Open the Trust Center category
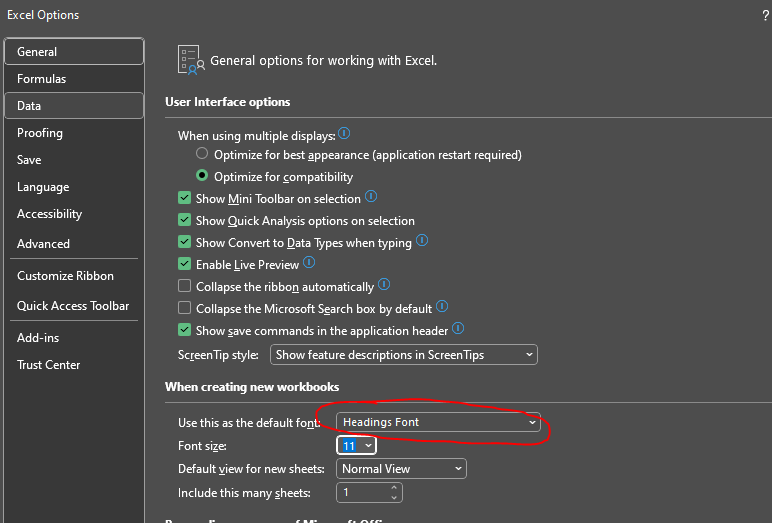The width and height of the screenshot is (772, 523). [x=74, y=365]
